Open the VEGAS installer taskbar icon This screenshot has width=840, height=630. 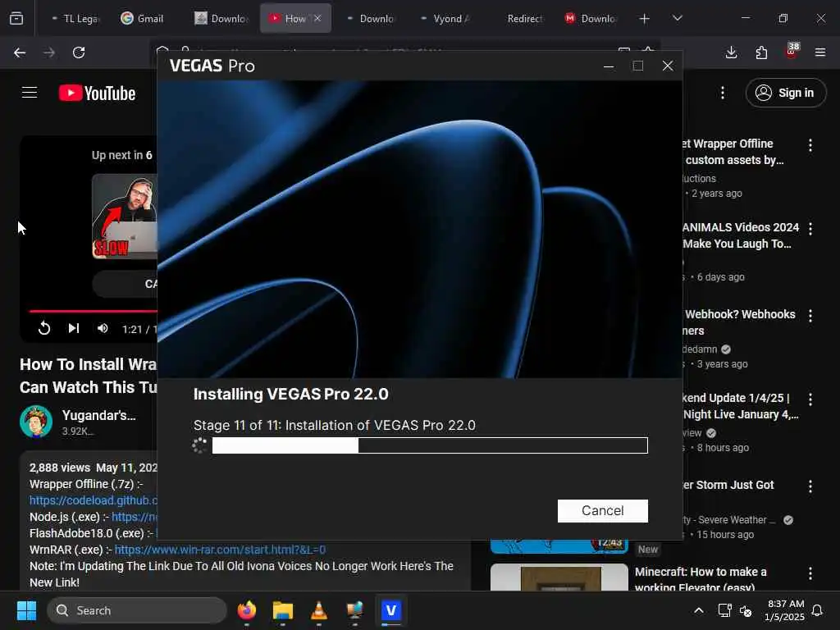pos(391,610)
